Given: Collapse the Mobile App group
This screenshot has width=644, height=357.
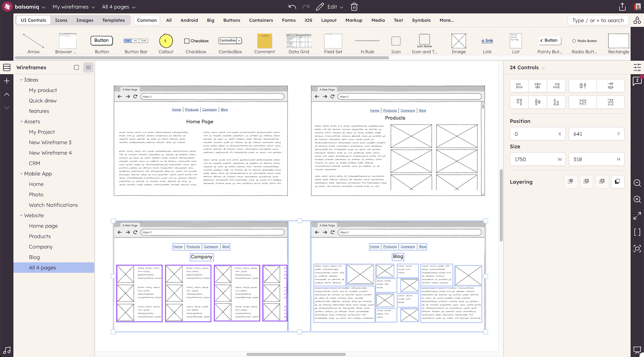Looking at the screenshot, I should (x=21, y=174).
